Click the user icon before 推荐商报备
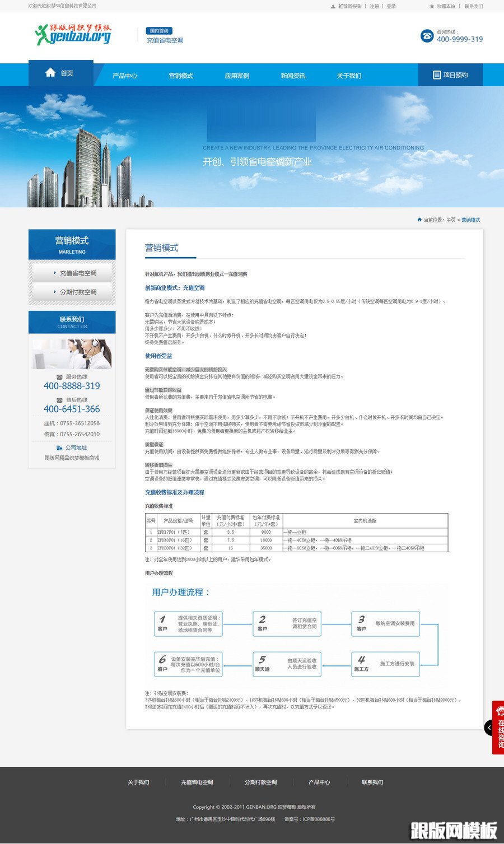The width and height of the screenshot is (504, 844). [333, 7]
